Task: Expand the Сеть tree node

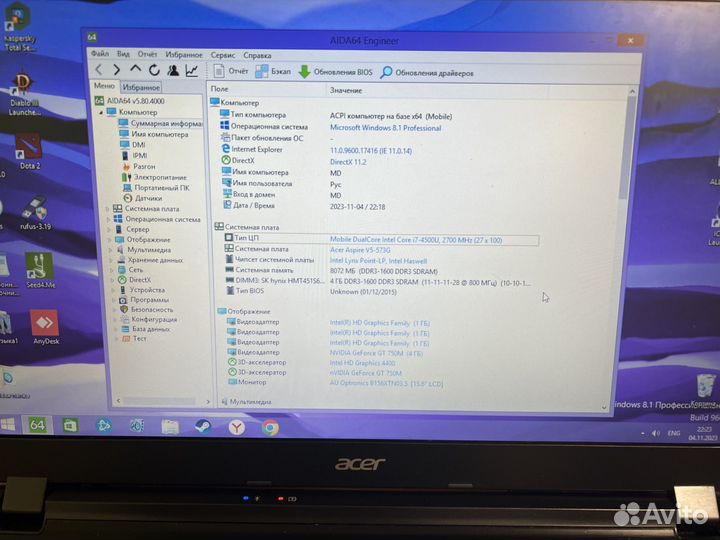Action: click(x=112, y=270)
